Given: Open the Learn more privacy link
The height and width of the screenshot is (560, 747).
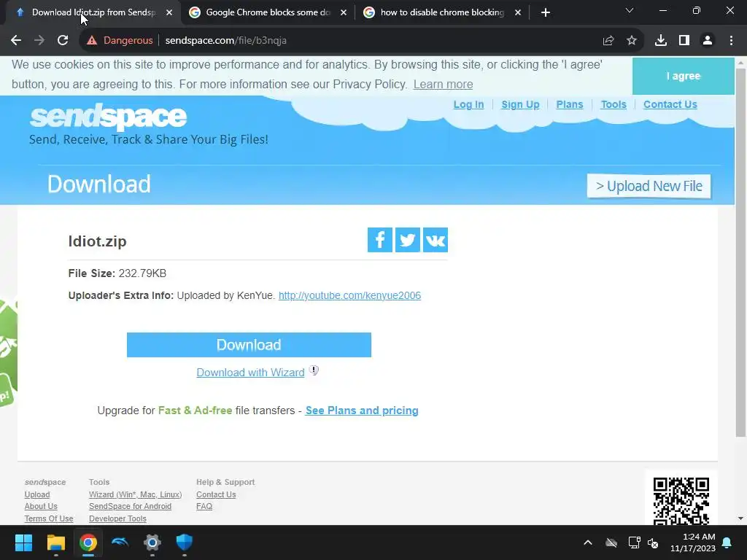Looking at the screenshot, I should 443,85.
